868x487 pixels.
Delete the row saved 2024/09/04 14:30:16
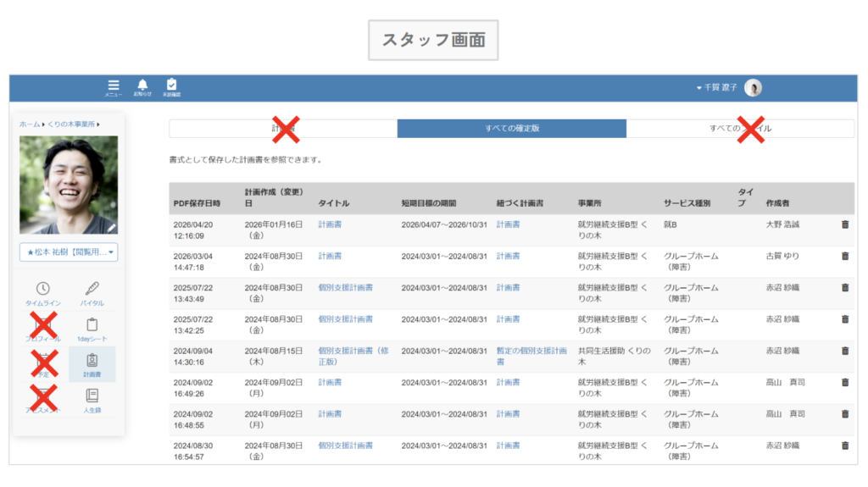(x=845, y=351)
